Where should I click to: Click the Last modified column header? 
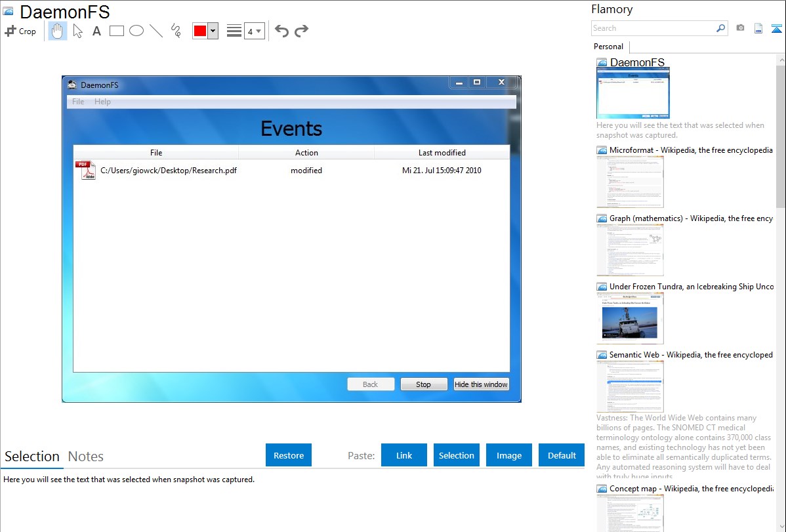click(x=442, y=152)
